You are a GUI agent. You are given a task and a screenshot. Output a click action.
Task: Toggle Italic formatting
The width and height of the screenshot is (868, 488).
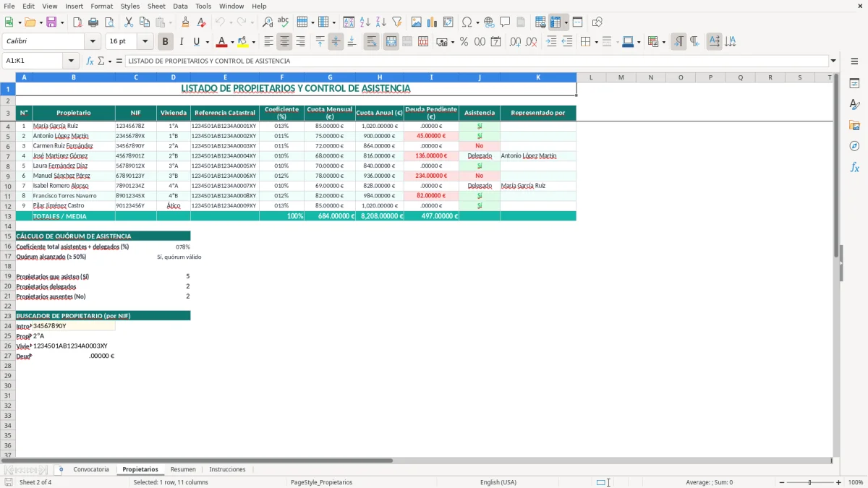coord(182,42)
